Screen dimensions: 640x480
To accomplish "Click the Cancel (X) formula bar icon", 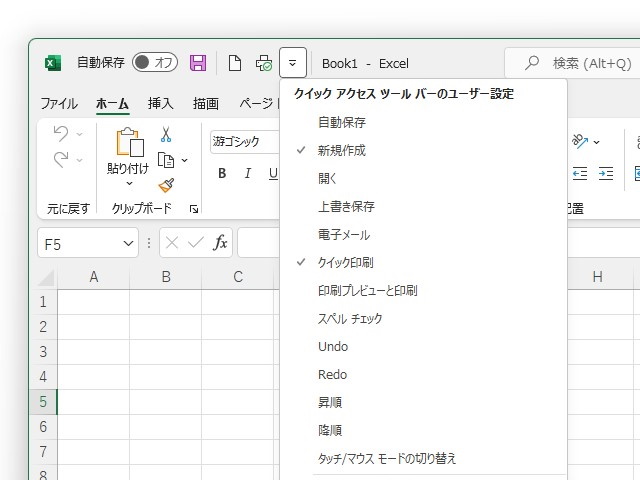I will [x=172, y=243].
